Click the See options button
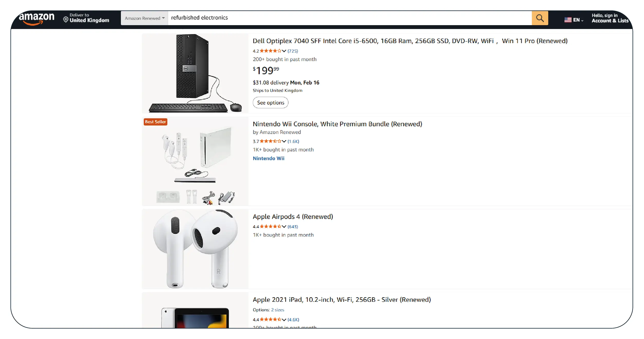Screen dimensions: 644x339 coord(271,103)
